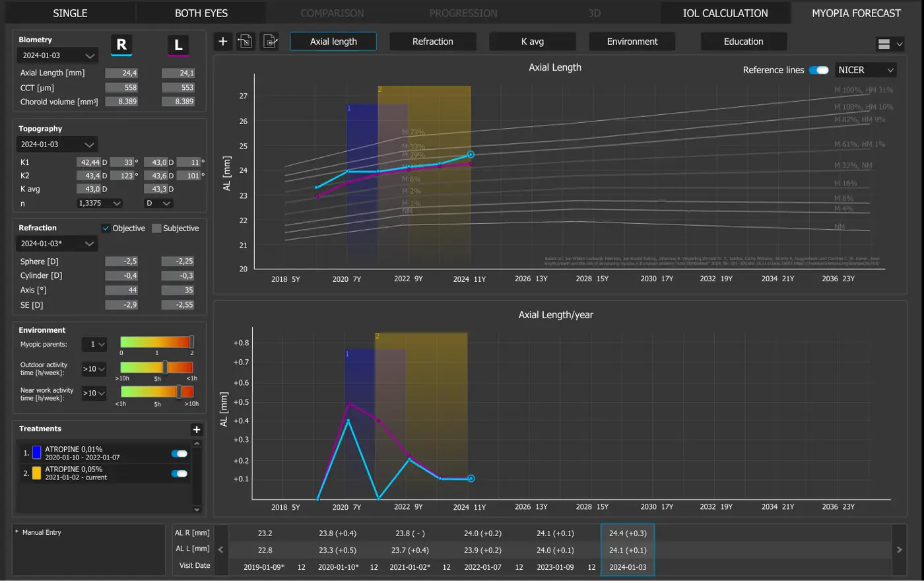Click the document icon next to the plus icon
The image size is (924, 583).
(x=246, y=42)
